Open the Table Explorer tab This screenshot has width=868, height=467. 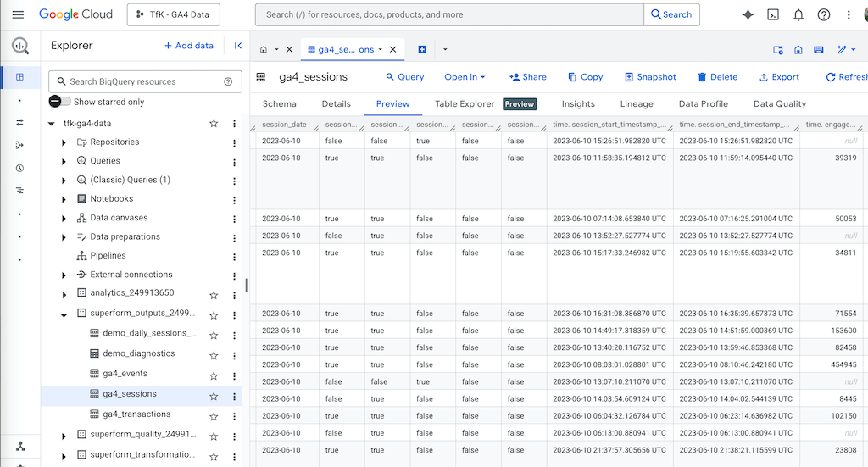coord(465,103)
